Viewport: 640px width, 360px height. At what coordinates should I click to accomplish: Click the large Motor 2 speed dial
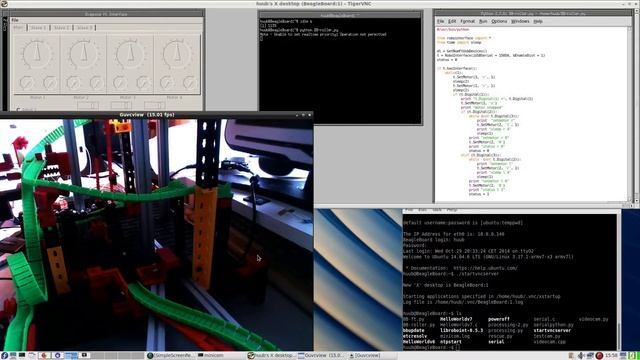pyautogui.click(x=84, y=54)
